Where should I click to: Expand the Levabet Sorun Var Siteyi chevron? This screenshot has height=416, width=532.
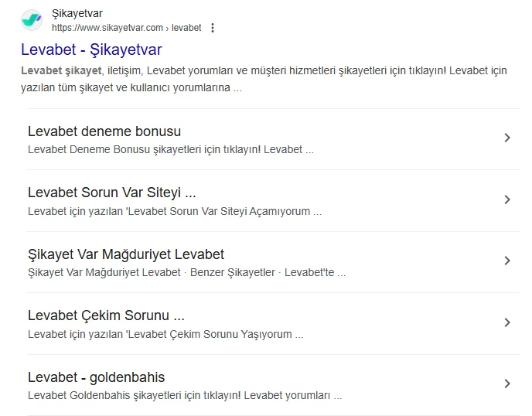[507, 199]
